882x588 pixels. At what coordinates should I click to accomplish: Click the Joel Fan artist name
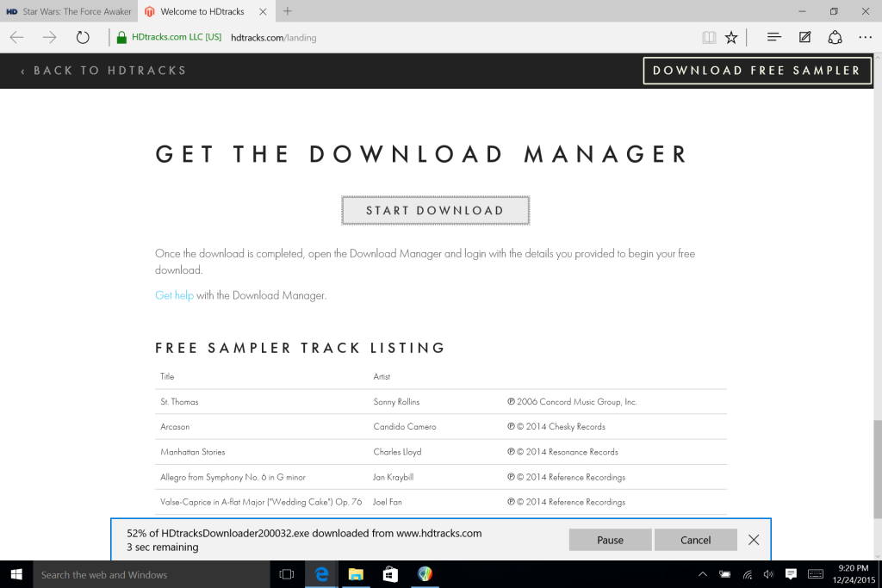coord(387,502)
